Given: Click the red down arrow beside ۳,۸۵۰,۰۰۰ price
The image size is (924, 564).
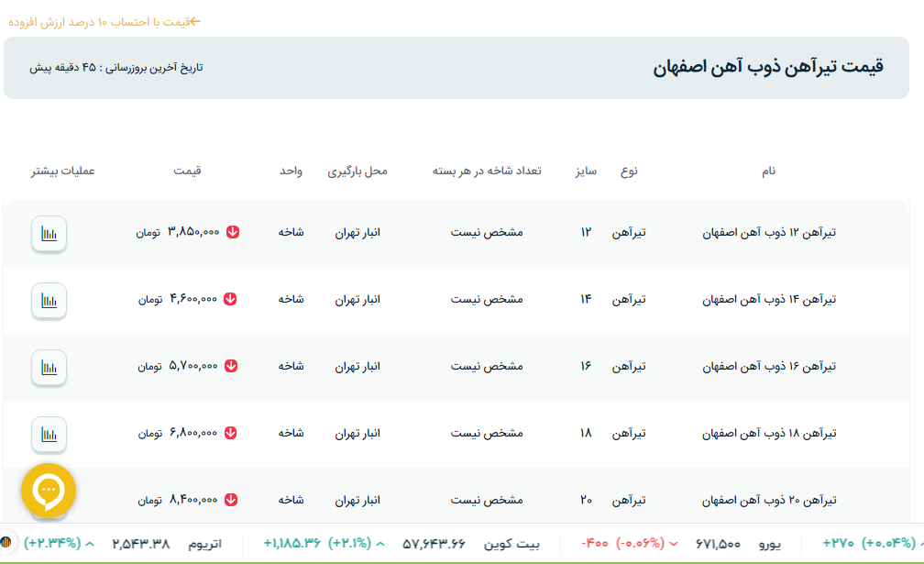Looking at the screenshot, I should 233,233.
